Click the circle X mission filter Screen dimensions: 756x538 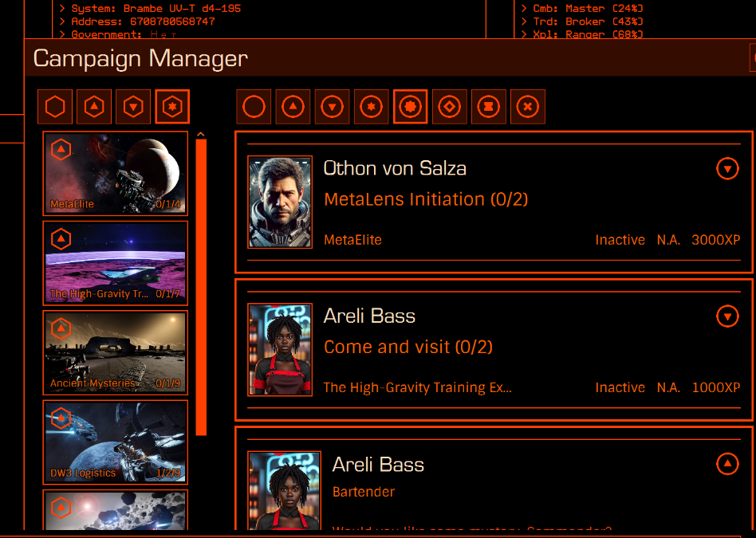click(528, 107)
